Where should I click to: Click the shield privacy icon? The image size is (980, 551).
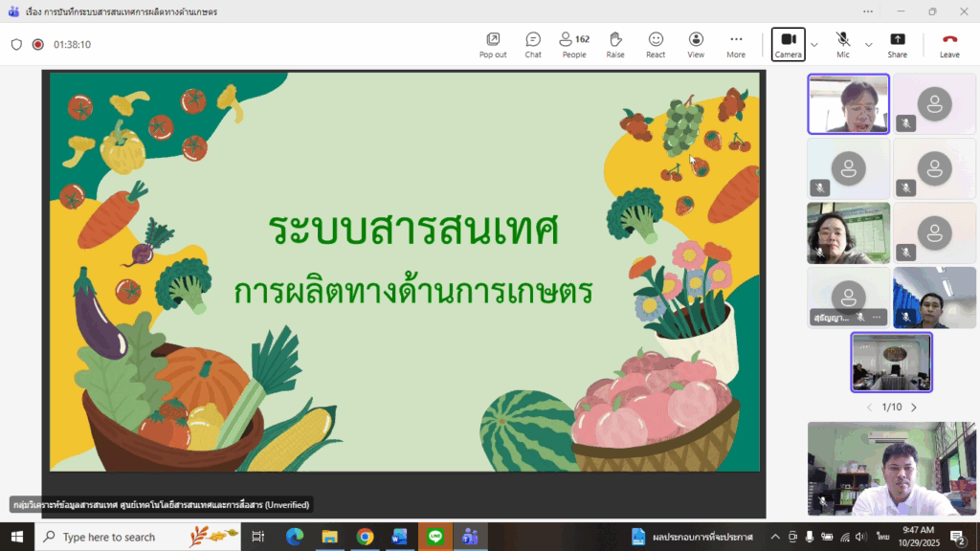coord(16,44)
